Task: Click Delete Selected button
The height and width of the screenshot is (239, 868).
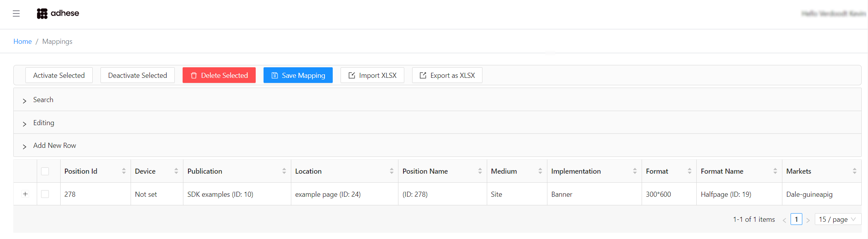Action: click(219, 75)
